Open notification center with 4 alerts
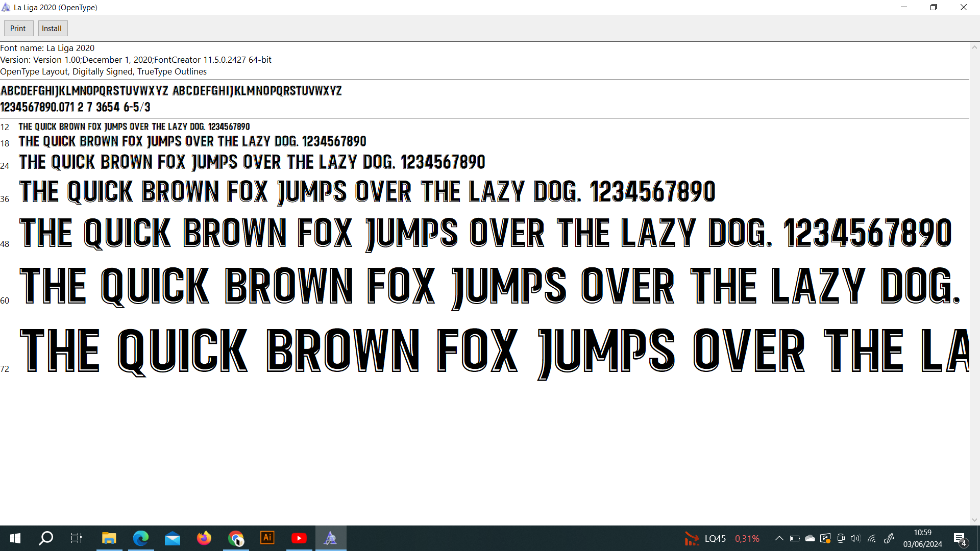 (x=960, y=539)
